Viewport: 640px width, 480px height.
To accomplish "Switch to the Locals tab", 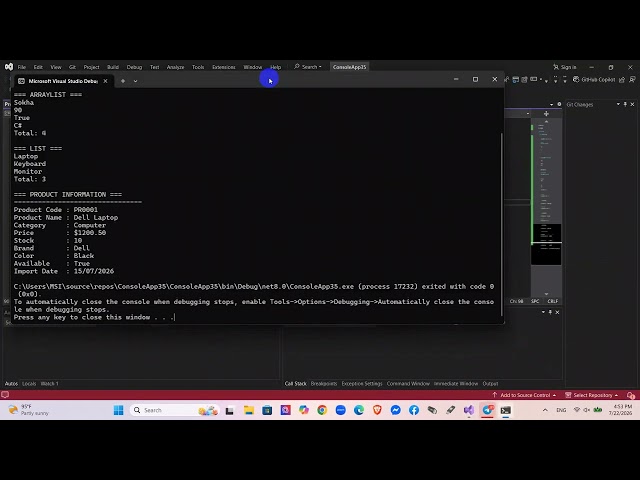I will [x=29, y=384].
